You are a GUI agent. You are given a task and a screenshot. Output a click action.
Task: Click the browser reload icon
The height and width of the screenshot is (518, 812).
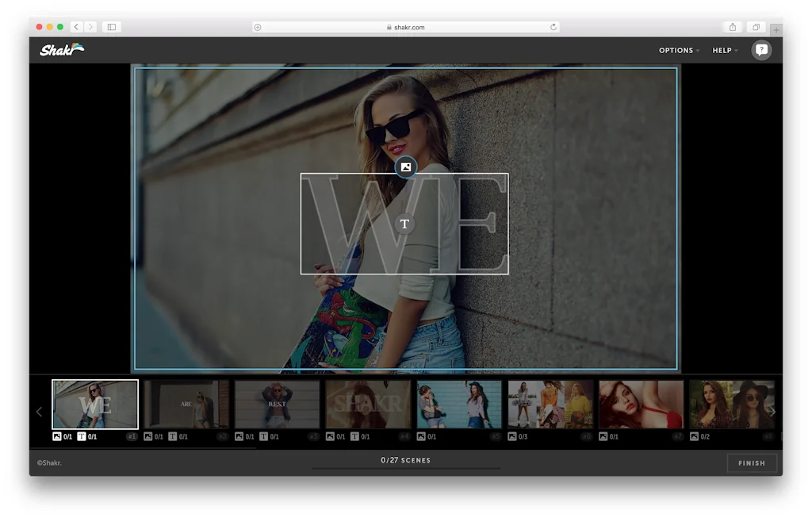553,26
